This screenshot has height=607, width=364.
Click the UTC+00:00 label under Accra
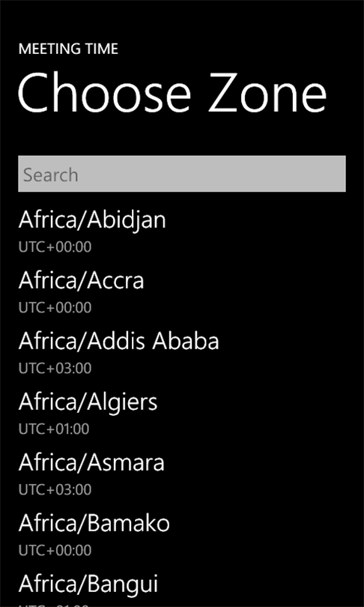(x=55, y=308)
